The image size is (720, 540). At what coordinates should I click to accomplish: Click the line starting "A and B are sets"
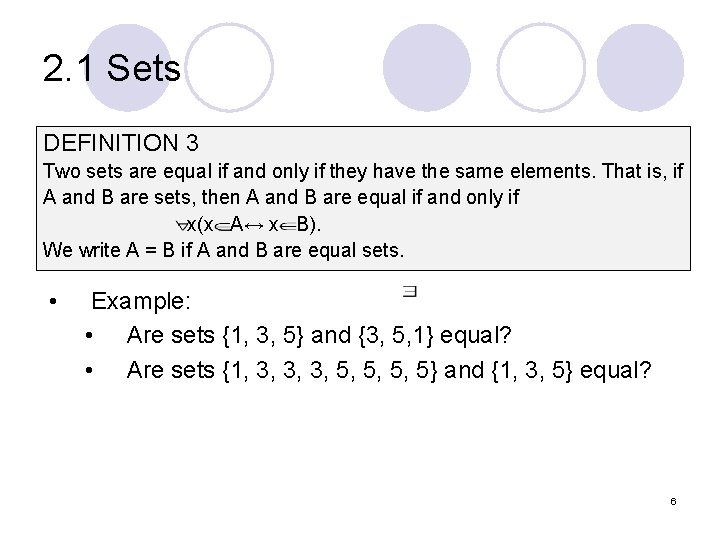point(281,197)
